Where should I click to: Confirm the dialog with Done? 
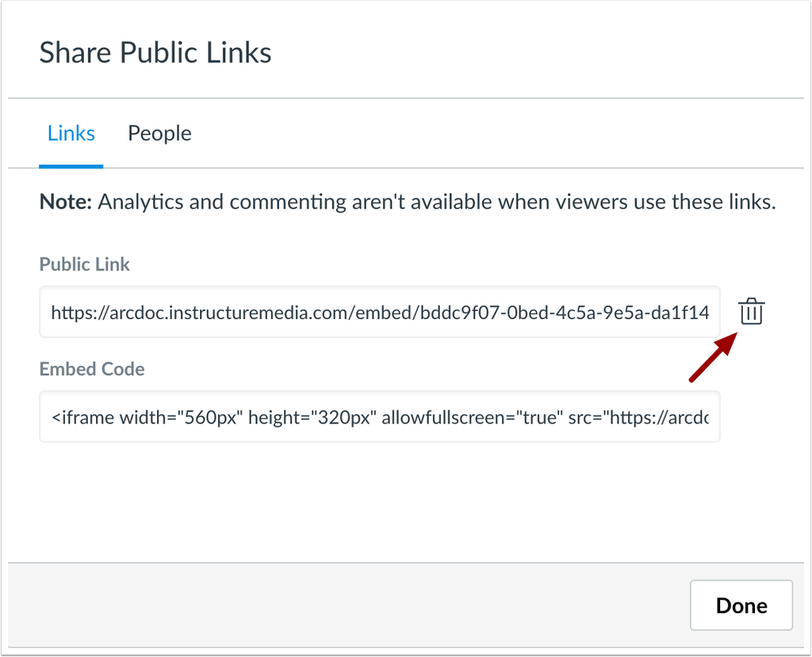tap(741, 605)
